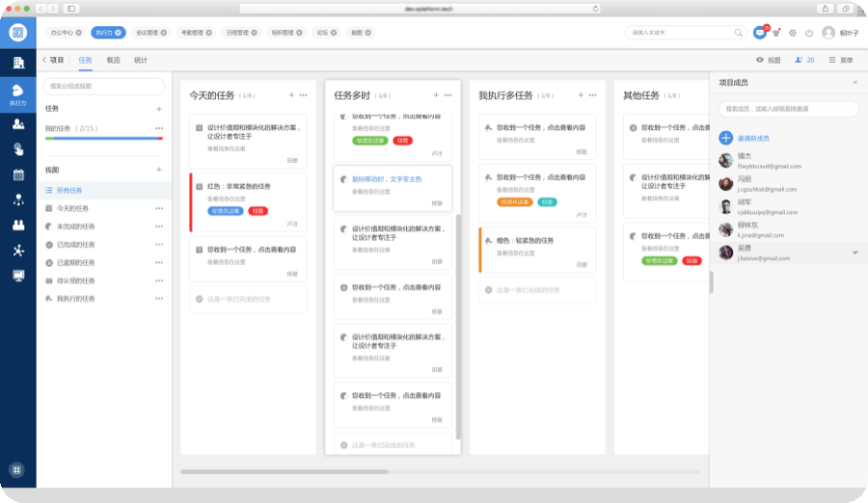Click the plus icon beside 视图 heading
This screenshot has height=503, width=868.
(159, 170)
